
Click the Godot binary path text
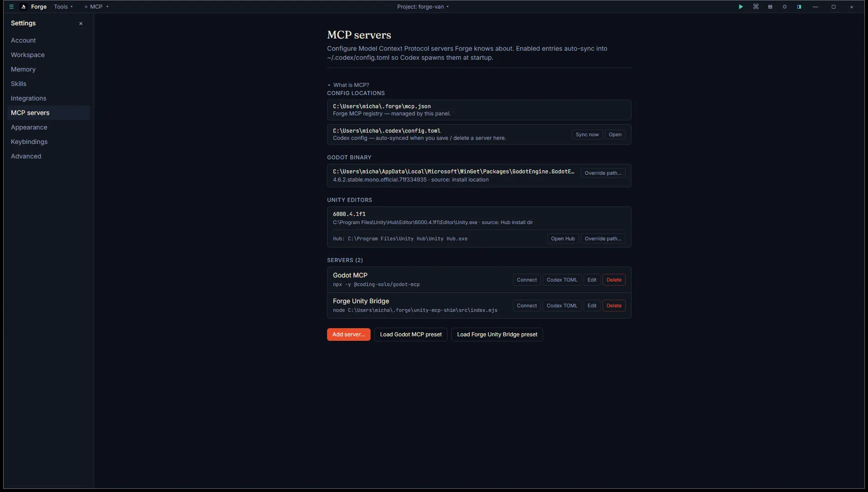[x=453, y=172]
